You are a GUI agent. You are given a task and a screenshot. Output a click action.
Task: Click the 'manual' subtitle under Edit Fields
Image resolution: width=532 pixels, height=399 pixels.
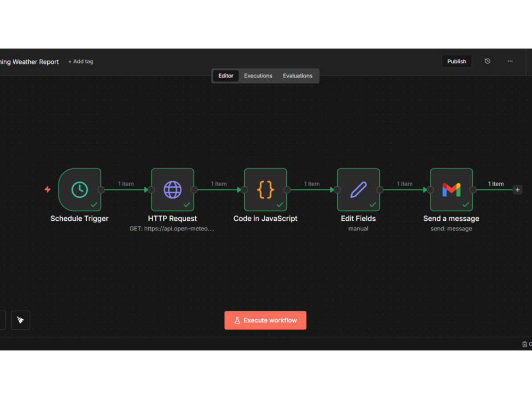(x=358, y=229)
